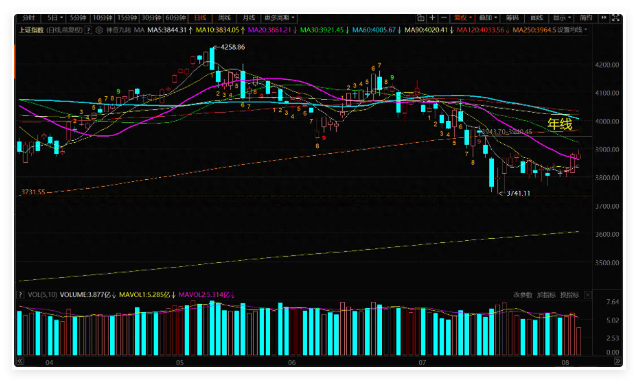Open the 复权 adjustment dropdown

pos(463,18)
